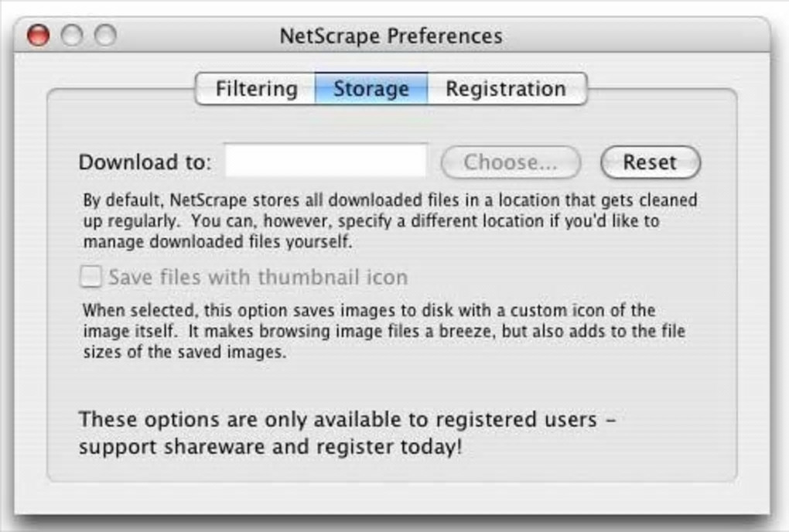Click 'manage downloaded files yourself' text line
The image size is (789, 532).
coord(217,242)
